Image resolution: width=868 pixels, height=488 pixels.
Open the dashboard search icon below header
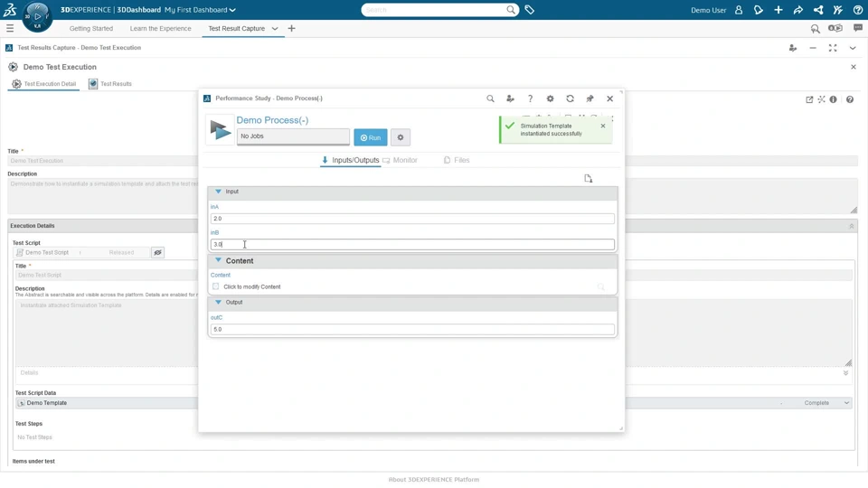click(815, 28)
